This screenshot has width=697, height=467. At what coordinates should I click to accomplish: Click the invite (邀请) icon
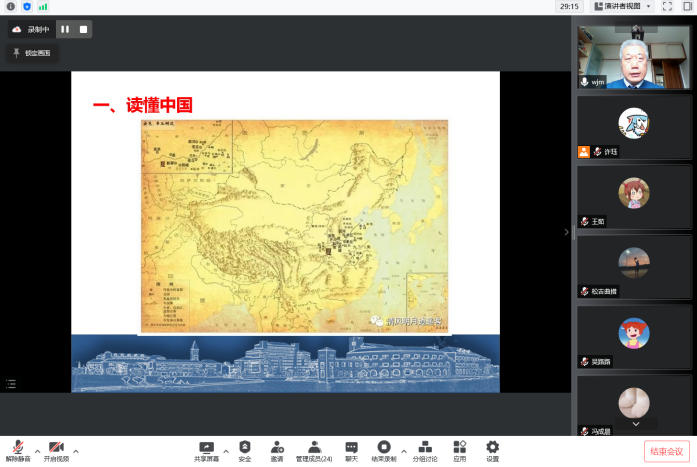tap(276, 450)
